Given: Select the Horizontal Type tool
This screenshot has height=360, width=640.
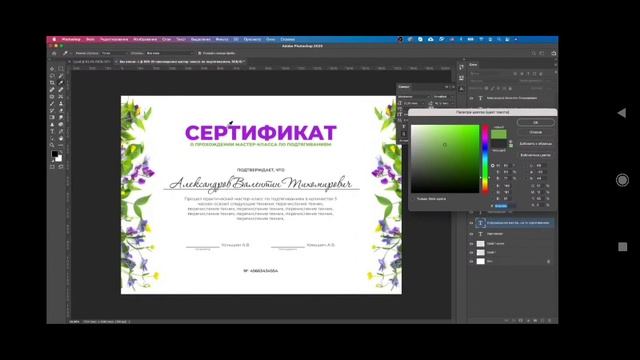Looking at the screenshot, I should 52,131.
